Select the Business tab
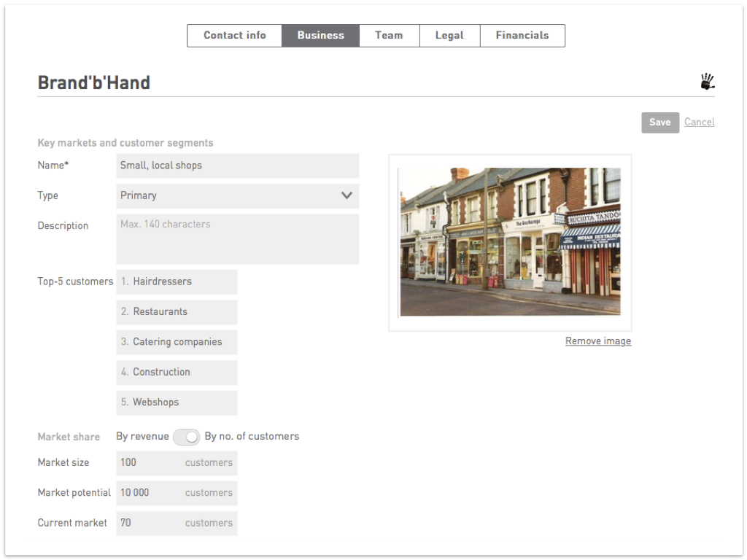Image resolution: width=747 pixels, height=560 pixels. [321, 36]
